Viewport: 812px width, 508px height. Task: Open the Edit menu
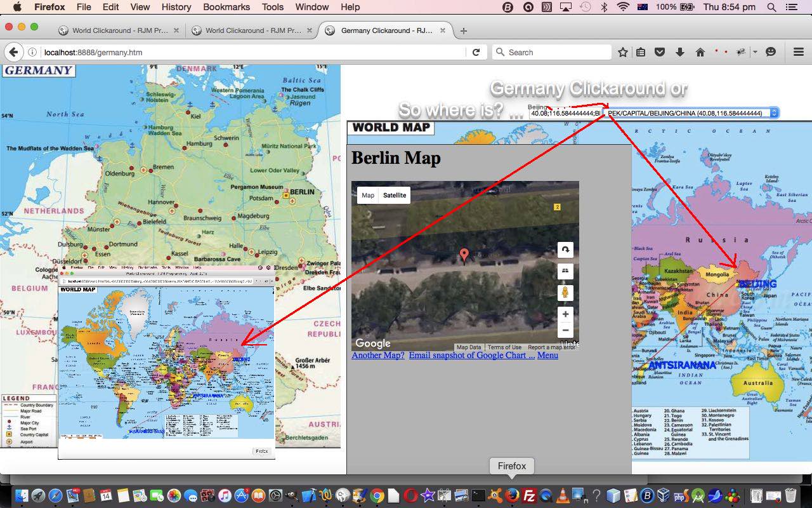point(110,7)
